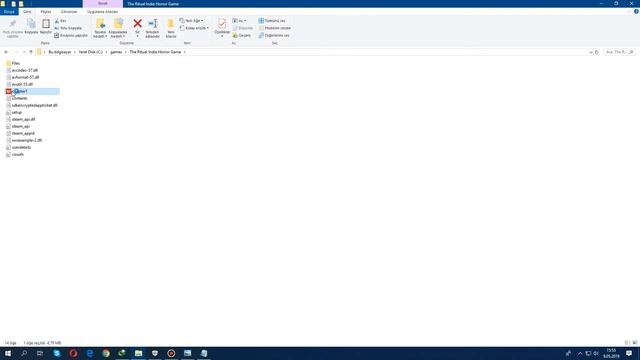Click the Yapıştır paste icon
The image size is (640, 360).
click(x=46, y=24)
